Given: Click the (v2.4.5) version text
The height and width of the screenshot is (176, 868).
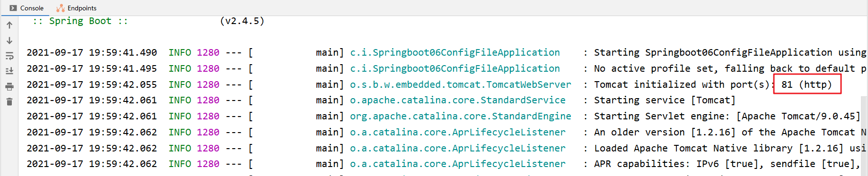Looking at the screenshot, I should click(242, 21).
